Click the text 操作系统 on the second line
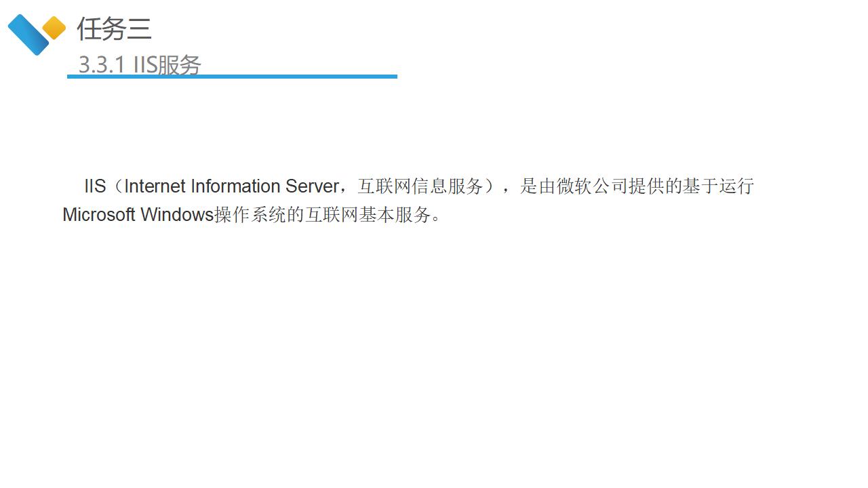The width and height of the screenshot is (868, 488). point(250,215)
